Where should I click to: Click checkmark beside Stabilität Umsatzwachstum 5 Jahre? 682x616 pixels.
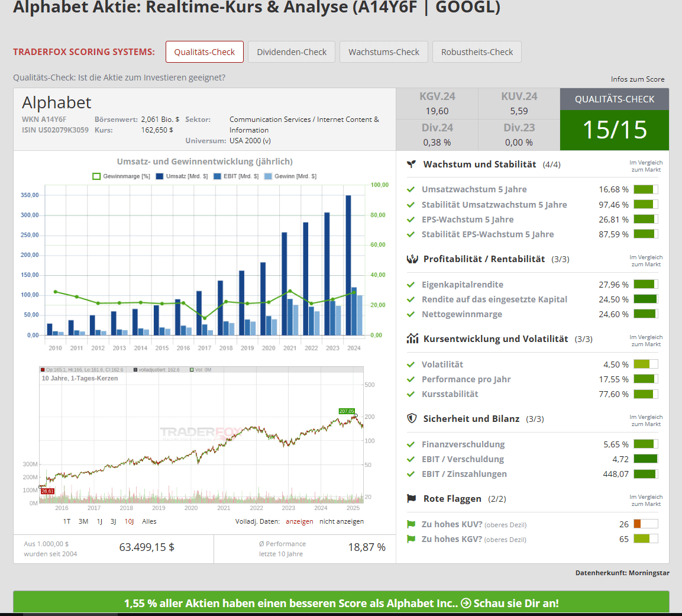click(x=411, y=205)
